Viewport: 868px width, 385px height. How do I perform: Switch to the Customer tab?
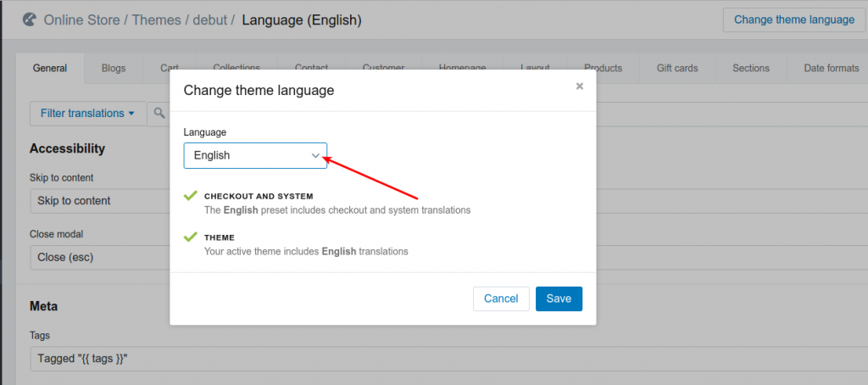pos(383,68)
